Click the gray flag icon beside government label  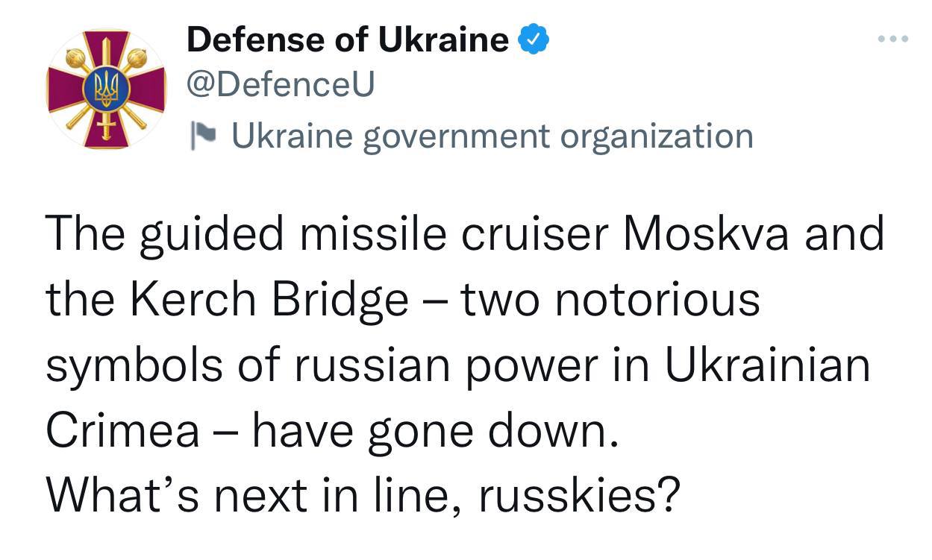204,136
